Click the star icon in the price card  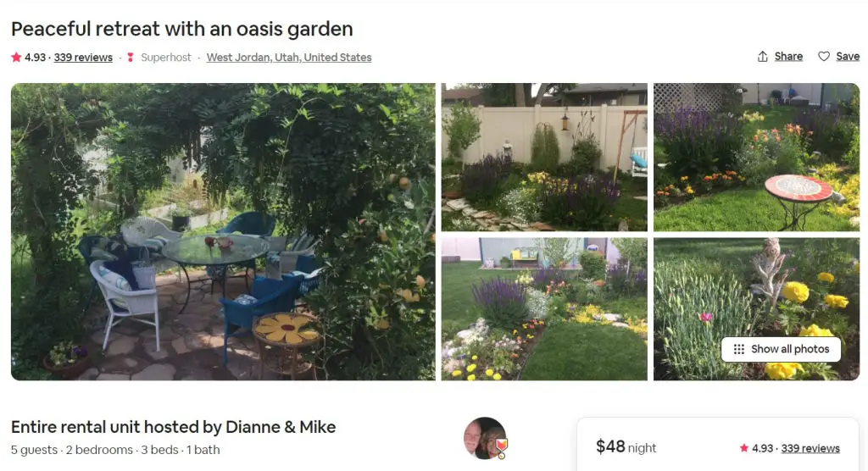(744, 448)
